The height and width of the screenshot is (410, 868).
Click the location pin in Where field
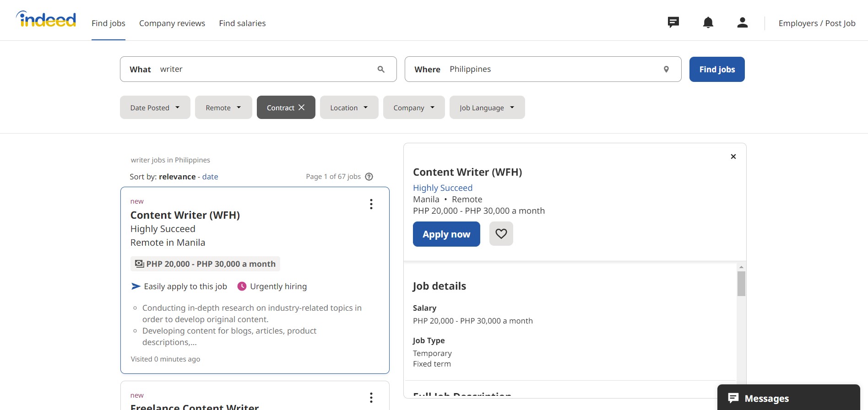666,69
